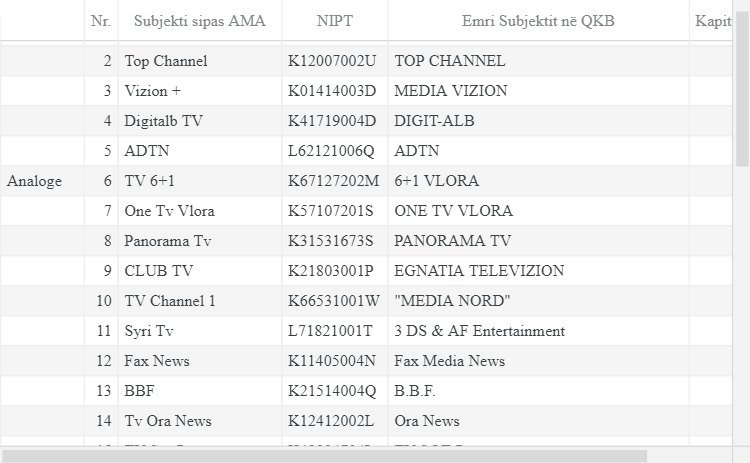Click the Emri Subjektit në QKB header
Image resolution: width=750 pixels, height=463 pixels.
(538, 21)
